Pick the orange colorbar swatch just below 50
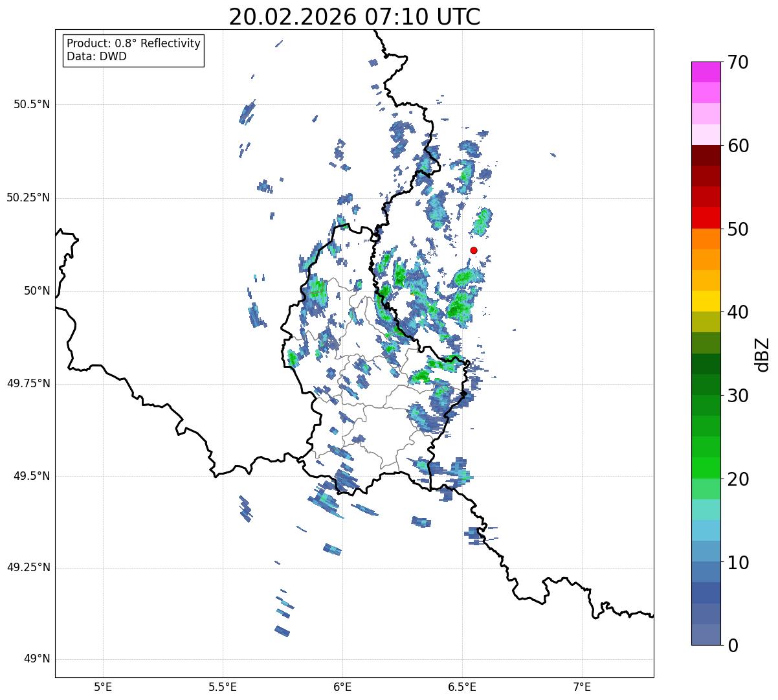Viewport: 778px width, 700px height. tap(706, 239)
